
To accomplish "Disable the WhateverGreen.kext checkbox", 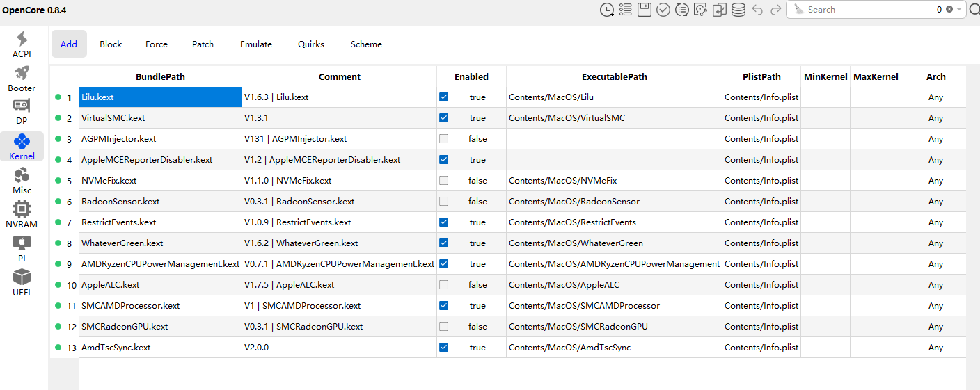I will [444, 243].
